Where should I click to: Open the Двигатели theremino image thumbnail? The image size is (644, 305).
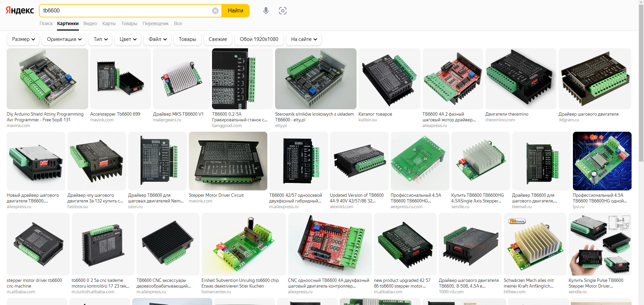pyautogui.click(x=521, y=79)
